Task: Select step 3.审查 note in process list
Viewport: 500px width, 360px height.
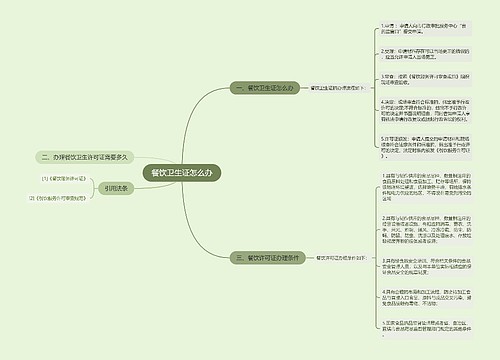Action: [x=425, y=79]
